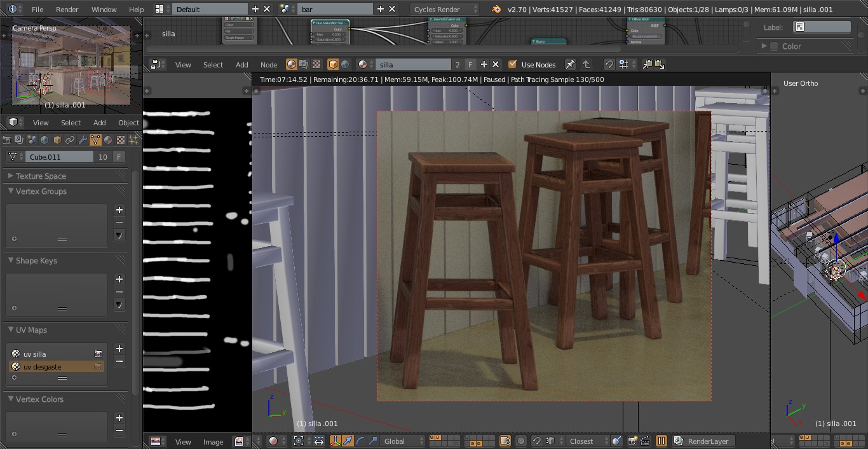Open the Particles properties tab (sparkles icon)
Viewport: 868px width, 449px height.
tap(133, 140)
